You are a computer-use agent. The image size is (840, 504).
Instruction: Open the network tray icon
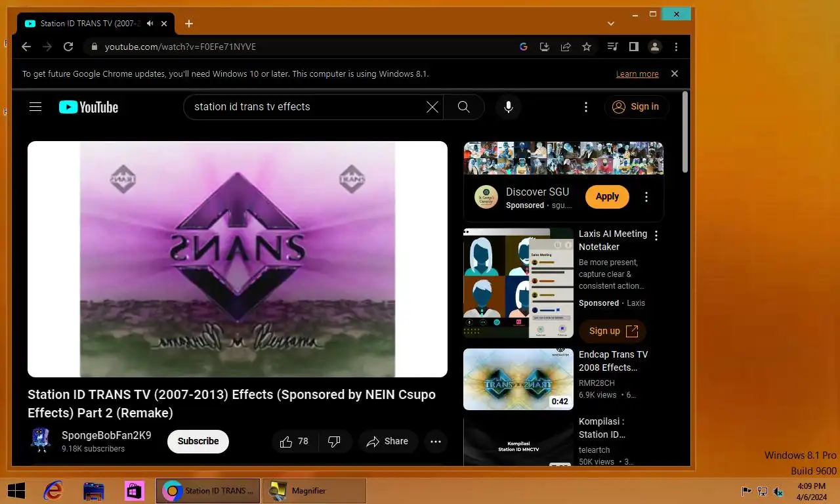pos(763,491)
